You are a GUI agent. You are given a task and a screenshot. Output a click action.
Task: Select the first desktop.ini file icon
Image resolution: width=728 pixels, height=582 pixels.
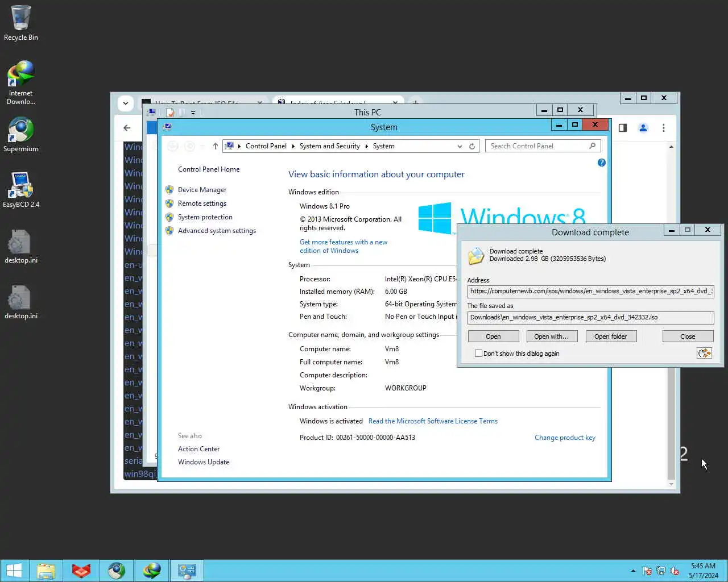click(x=21, y=246)
